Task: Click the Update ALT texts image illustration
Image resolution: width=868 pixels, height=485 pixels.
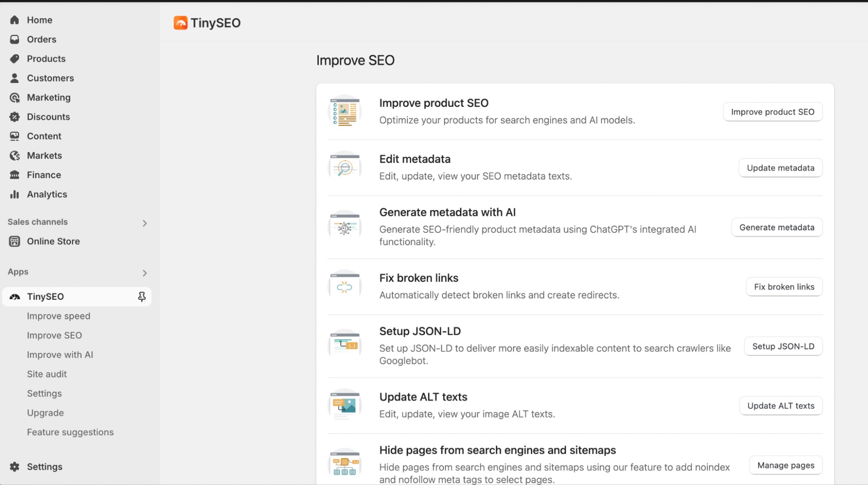Action: [x=345, y=405]
